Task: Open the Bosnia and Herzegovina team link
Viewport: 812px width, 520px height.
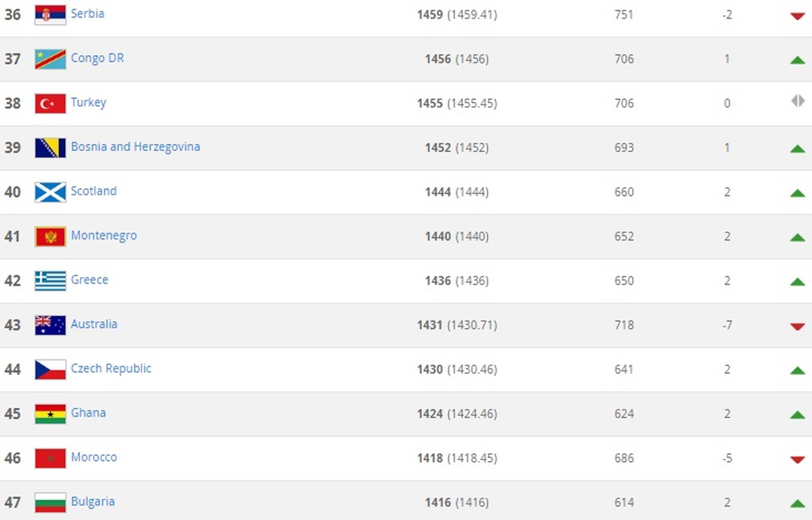Action: pos(135,147)
